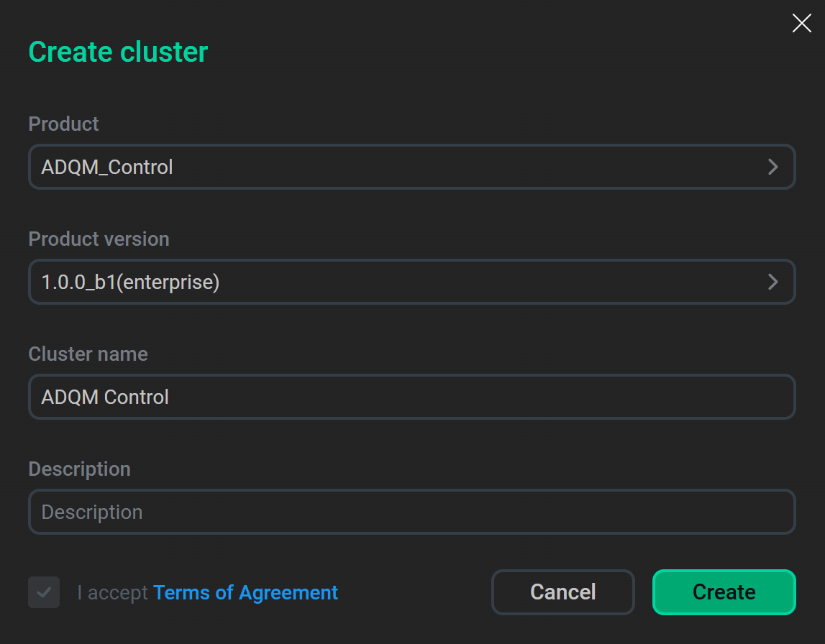Click the blue Terms of Agreement text

pyautogui.click(x=245, y=592)
